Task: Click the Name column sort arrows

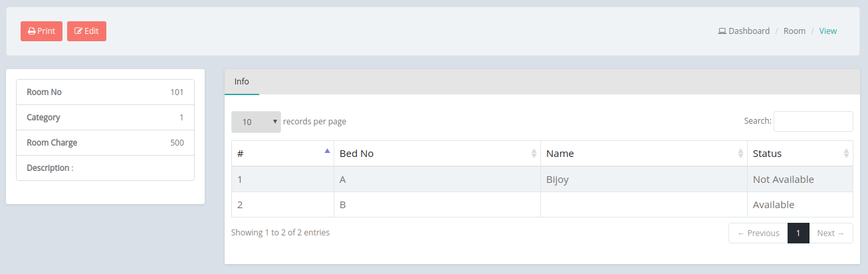Action: [740, 154]
